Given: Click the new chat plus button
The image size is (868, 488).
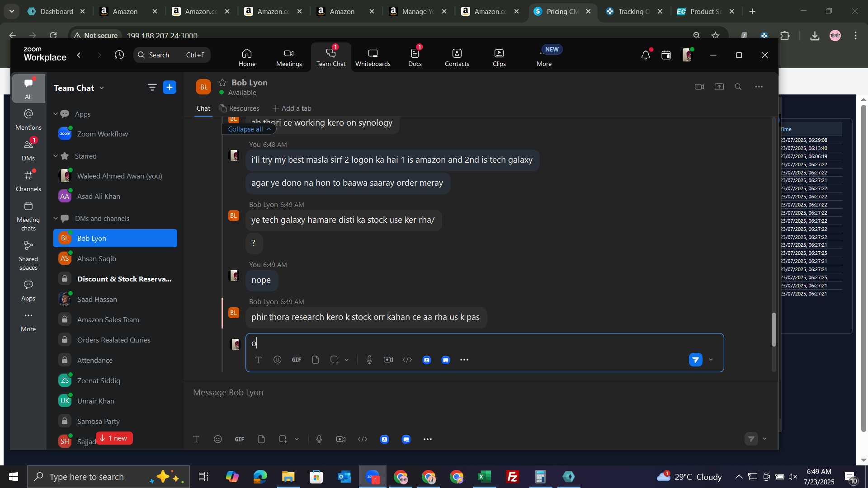Looking at the screenshot, I should [170, 87].
